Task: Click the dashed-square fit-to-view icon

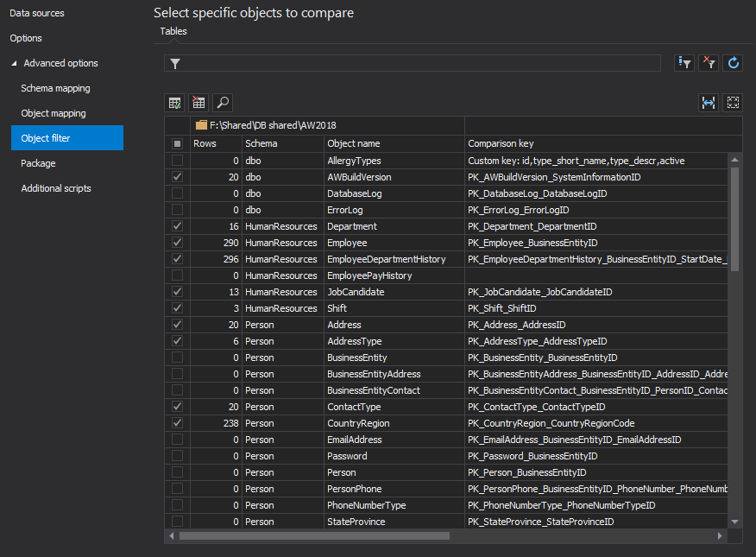Action: [x=733, y=102]
